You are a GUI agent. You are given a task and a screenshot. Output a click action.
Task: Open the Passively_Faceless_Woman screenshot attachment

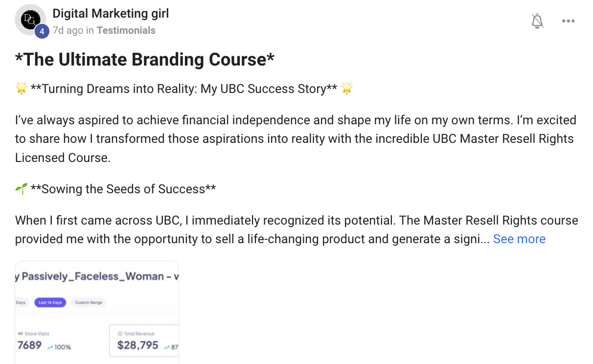[97, 312]
